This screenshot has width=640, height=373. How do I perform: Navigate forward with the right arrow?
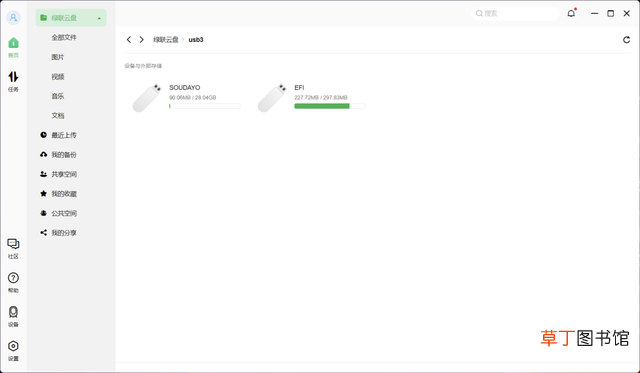[142, 40]
